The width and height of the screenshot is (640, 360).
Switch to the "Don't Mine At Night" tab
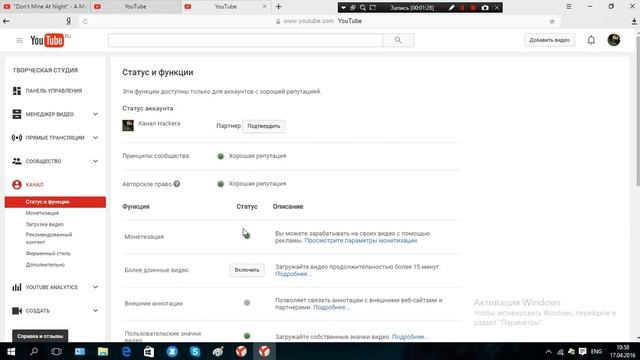45,7
